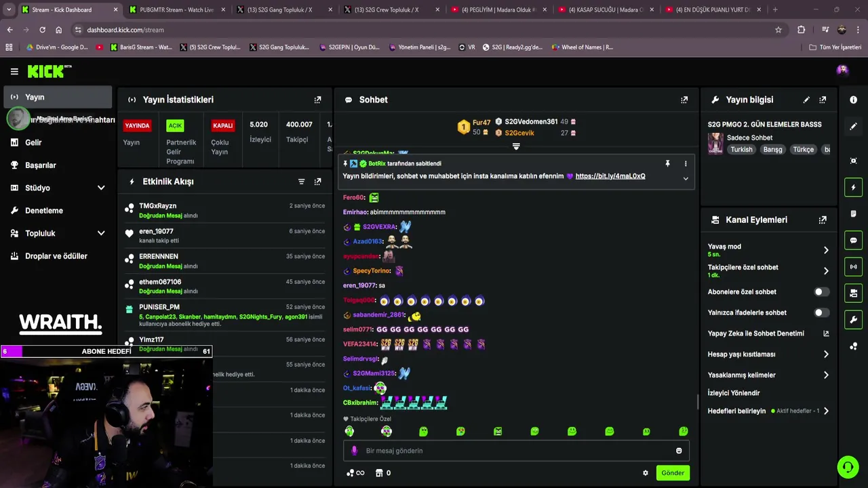
Task: Click the Barışg tag in stream info
Action: click(x=772, y=150)
